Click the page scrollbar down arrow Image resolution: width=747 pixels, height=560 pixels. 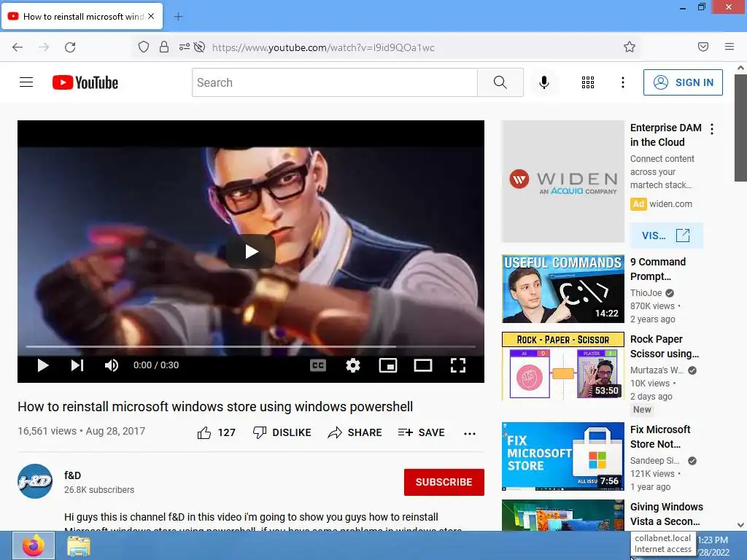tap(741, 525)
